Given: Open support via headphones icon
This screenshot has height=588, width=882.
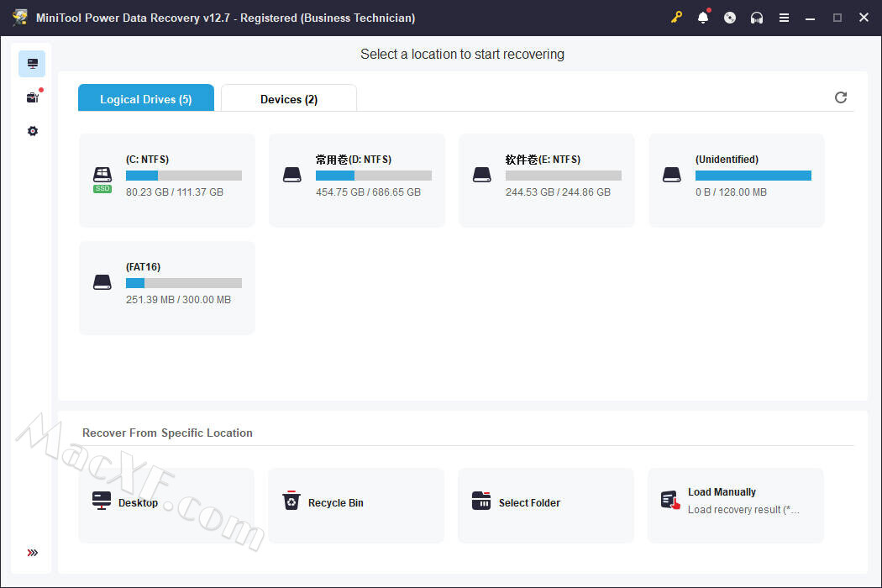Looking at the screenshot, I should [x=757, y=18].
